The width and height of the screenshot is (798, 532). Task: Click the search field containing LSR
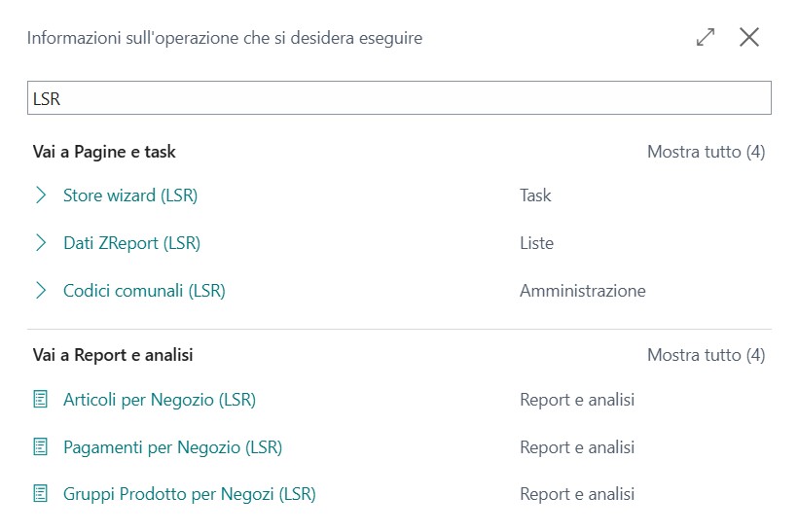point(399,98)
